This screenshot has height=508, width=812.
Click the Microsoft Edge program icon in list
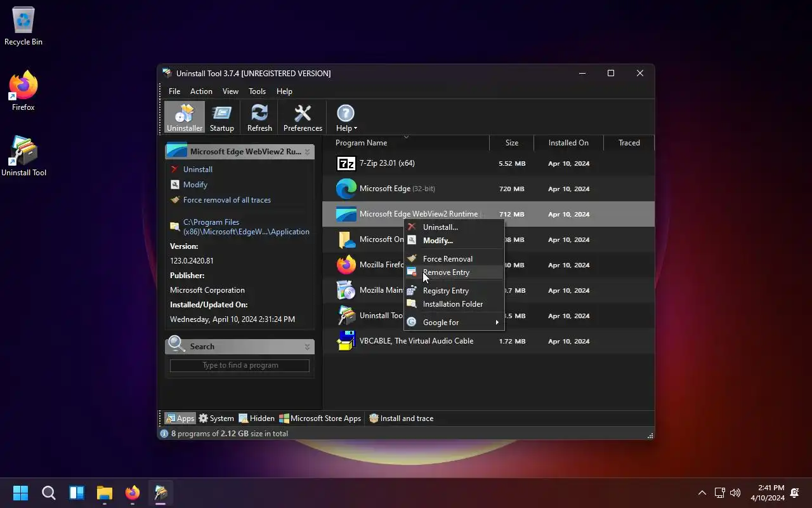tap(346, 189)
